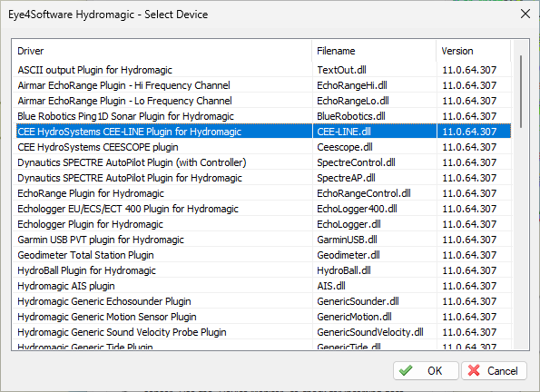The height and width of the screenshot is (392, 540).
Task: Confirm selection with the OK button
Action: pos(426,370)
